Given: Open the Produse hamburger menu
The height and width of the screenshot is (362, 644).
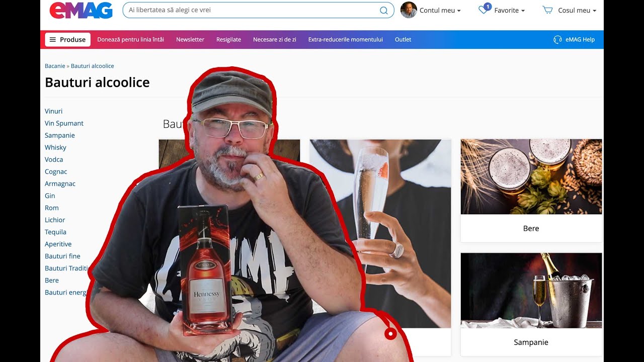Looking at the screenshot, I should coord(67,40).
